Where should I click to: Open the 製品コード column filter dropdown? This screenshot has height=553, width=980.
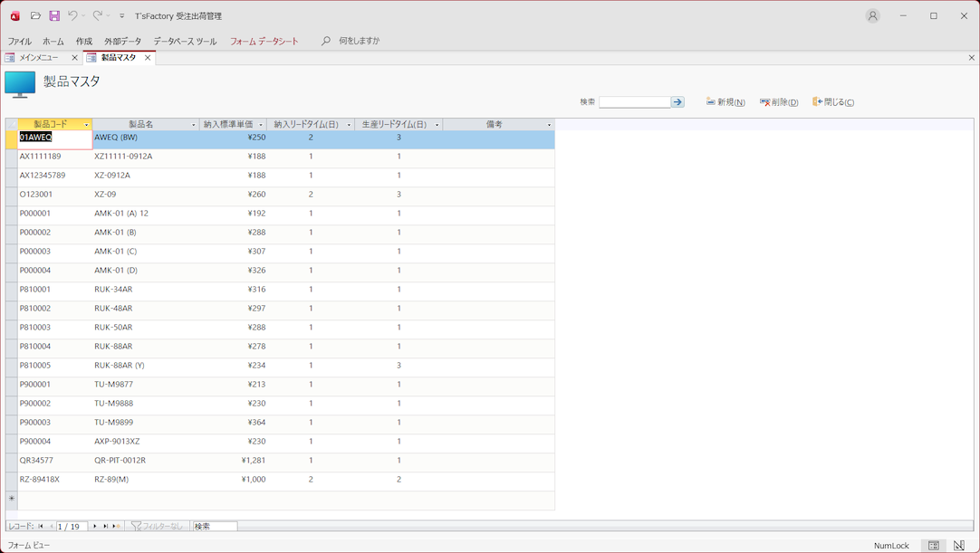click(x=87, y=125)
